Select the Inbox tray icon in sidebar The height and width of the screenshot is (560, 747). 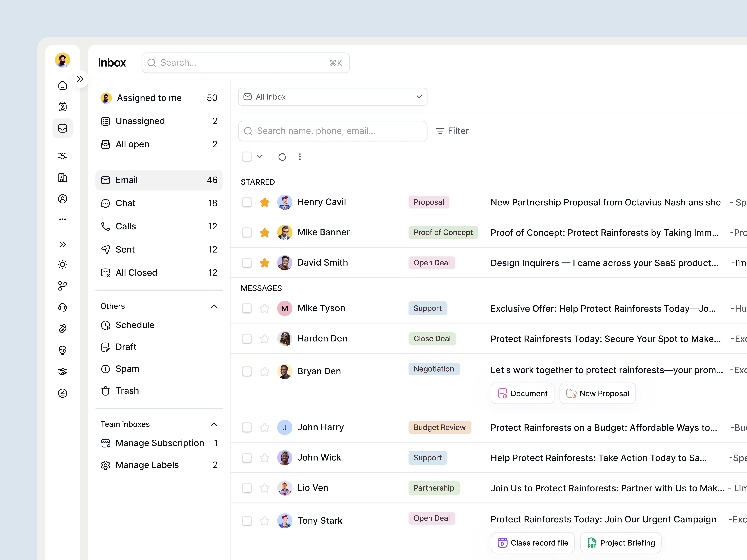(62, 128)
